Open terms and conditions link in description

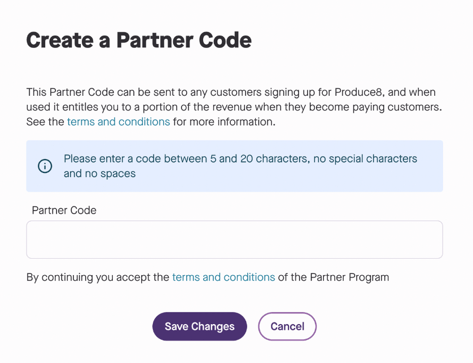(119, 122)
